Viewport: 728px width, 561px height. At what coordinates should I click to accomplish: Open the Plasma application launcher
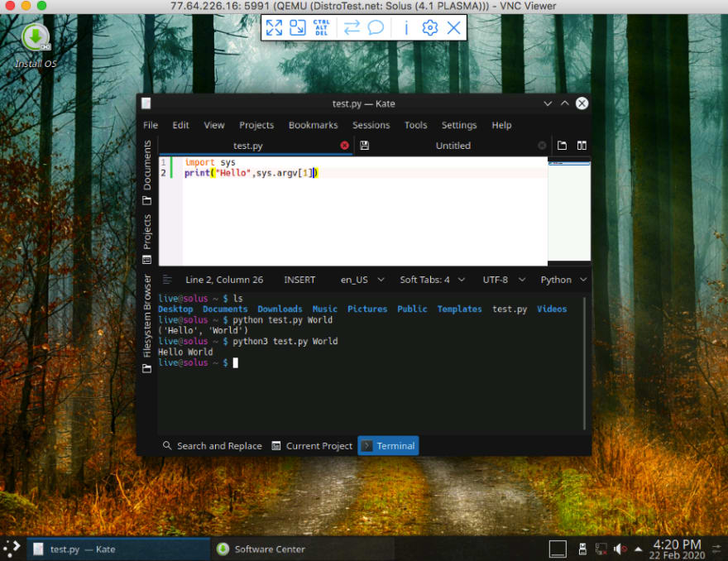pyautogui.click(x=12, y=549)
